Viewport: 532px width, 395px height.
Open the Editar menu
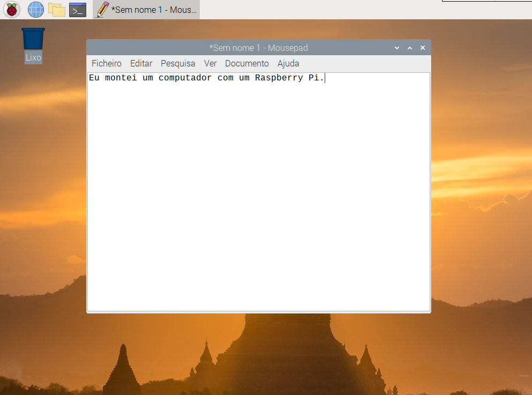(x=141, y=63)
